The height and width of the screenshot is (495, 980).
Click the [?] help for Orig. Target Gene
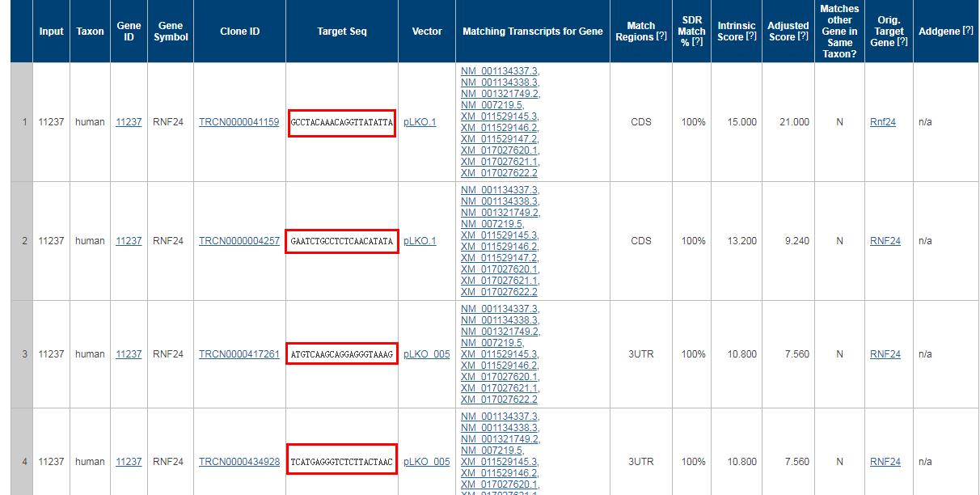902,42
